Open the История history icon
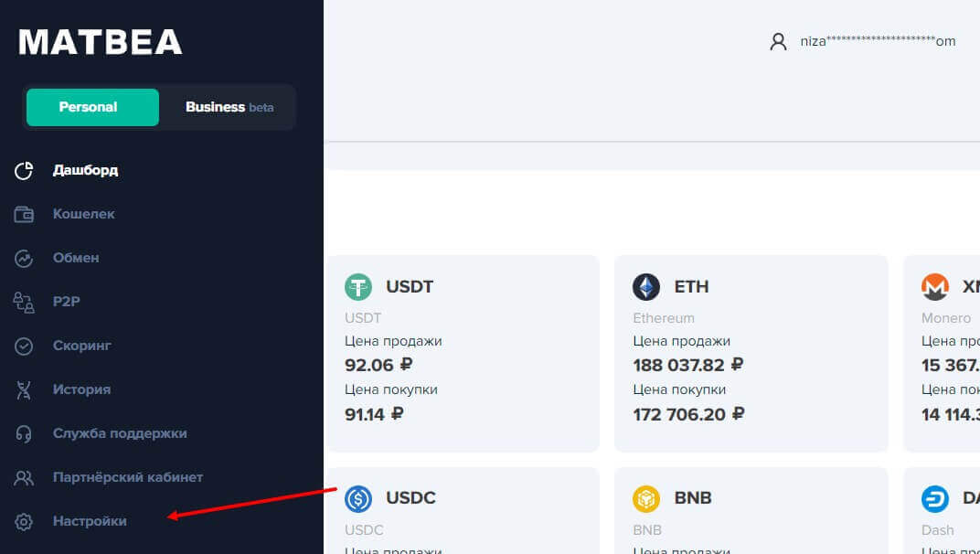 (24, 389)
